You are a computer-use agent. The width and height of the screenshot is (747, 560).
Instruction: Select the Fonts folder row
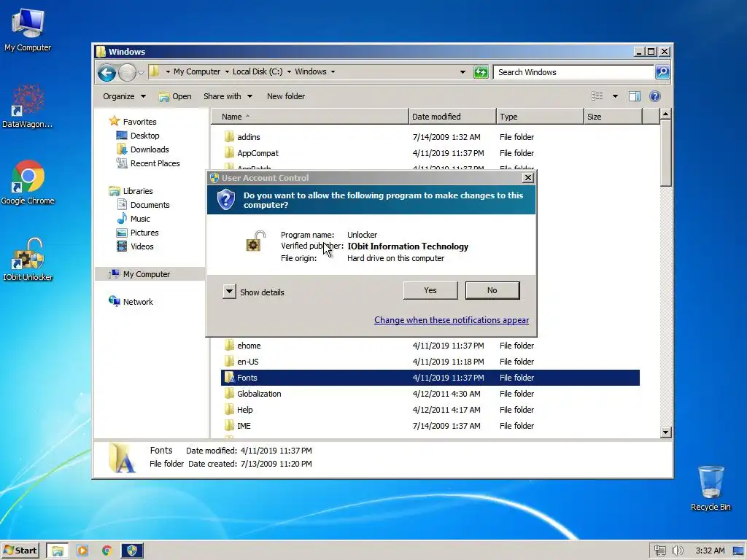(x=430, y=378)
